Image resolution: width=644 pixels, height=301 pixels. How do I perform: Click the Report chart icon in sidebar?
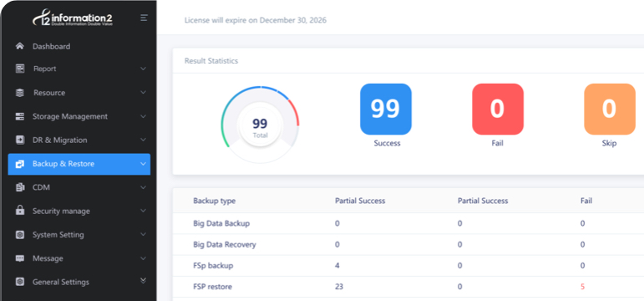pos(20,69)
